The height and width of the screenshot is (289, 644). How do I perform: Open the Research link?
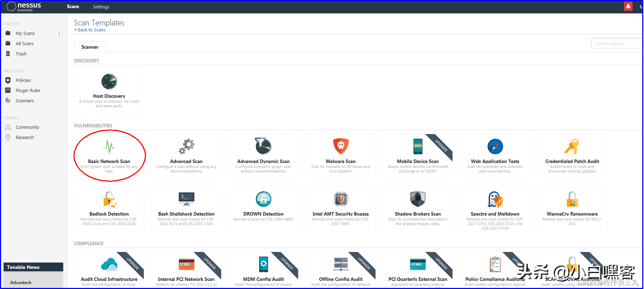tap(25, 137)
